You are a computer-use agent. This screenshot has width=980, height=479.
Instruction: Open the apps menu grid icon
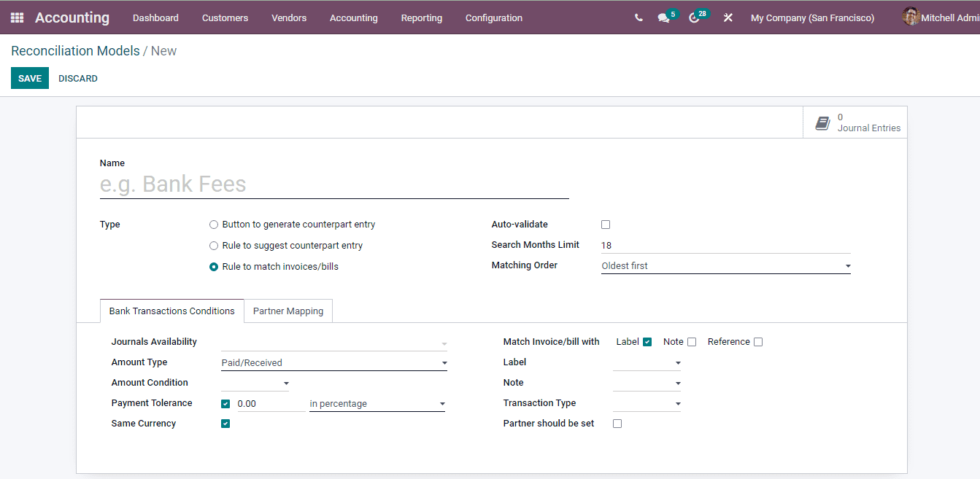(x=16, y=17)
